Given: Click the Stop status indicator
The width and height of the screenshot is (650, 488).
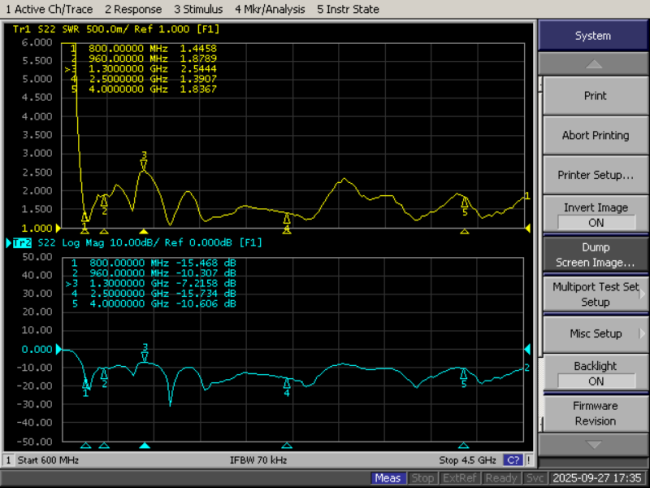Looking at the screenshot, I should [422, 478].
